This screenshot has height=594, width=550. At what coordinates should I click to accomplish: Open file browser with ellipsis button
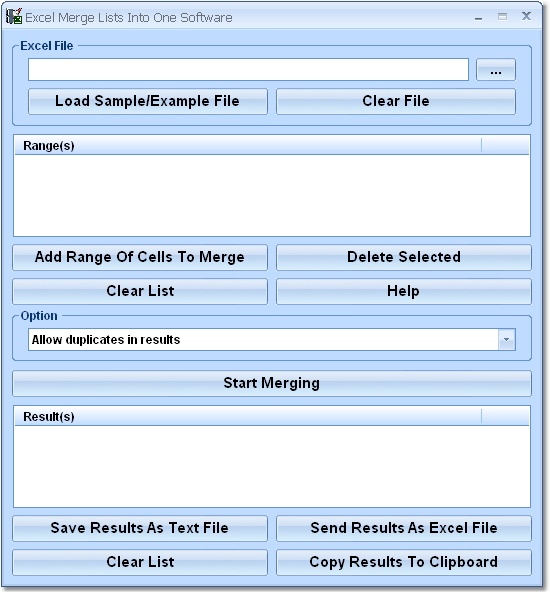(495, 70)
